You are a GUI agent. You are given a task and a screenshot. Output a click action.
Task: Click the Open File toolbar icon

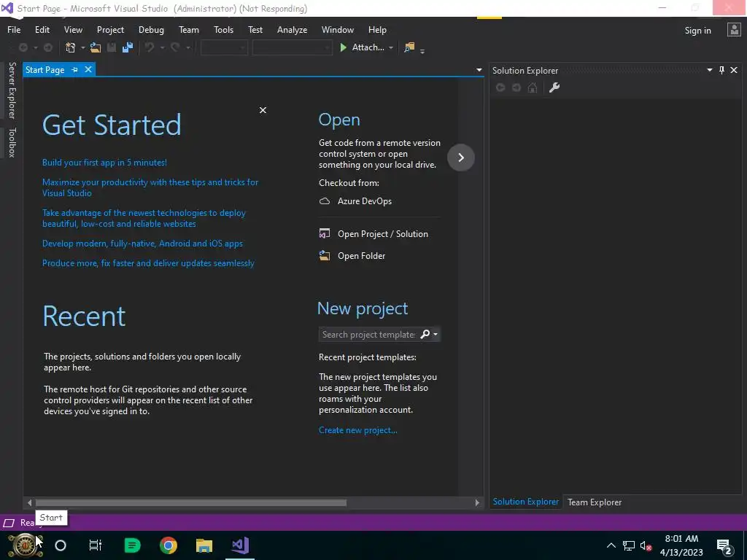tap(96, 47)
